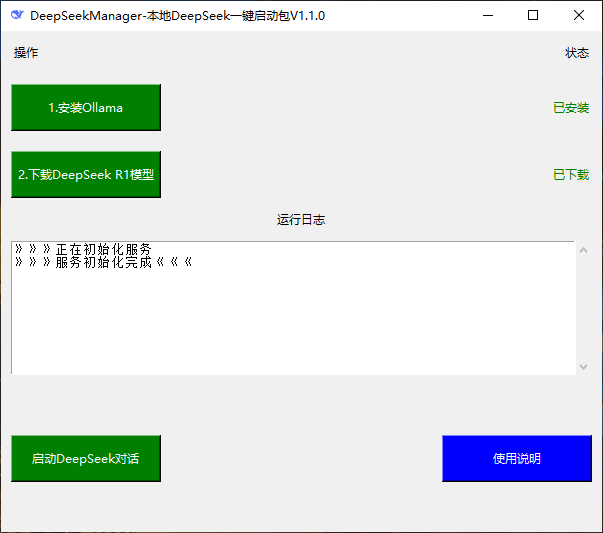Click the 2.下载DeepSeek R1模型 button
Viewport: 603px width, 533px height.
point(86,175)
